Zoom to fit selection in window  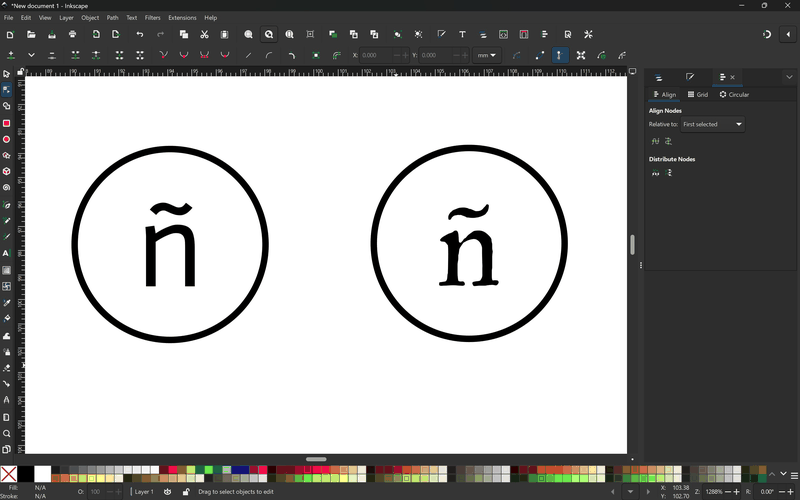pos(248,34)
